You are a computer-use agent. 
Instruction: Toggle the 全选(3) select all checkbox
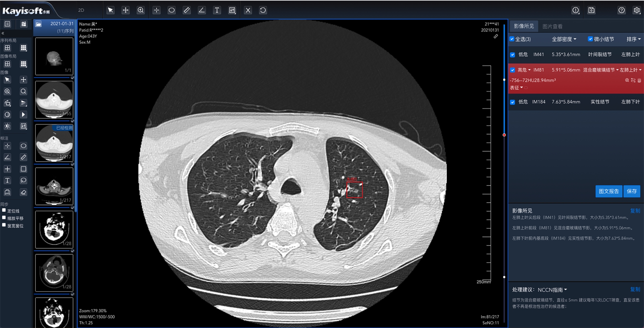click(512, 39)
